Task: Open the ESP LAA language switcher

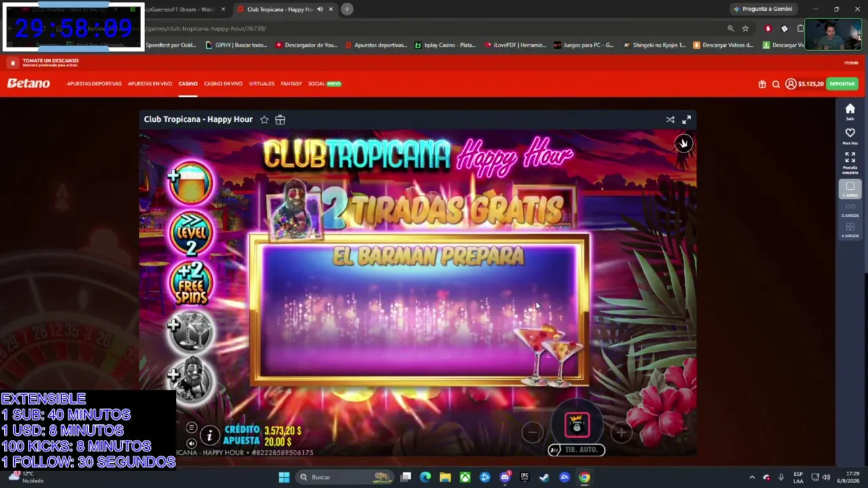Action: (x=798, y=477)
